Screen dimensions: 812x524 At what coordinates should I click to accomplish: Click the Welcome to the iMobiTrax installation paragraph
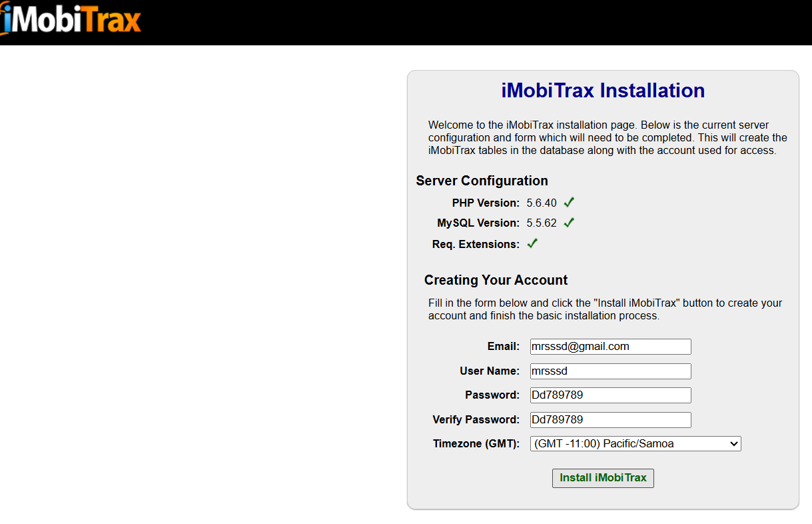[x=608, y=138]
